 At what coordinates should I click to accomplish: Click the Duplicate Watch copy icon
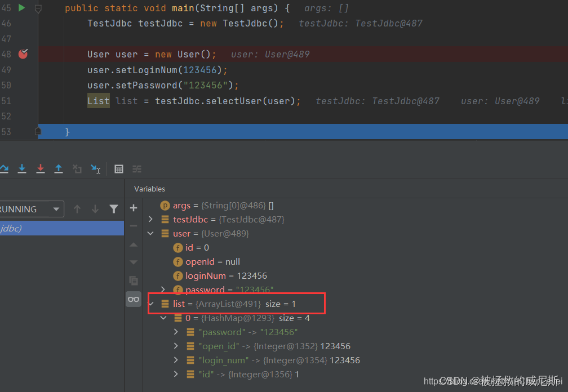[134, 280]
